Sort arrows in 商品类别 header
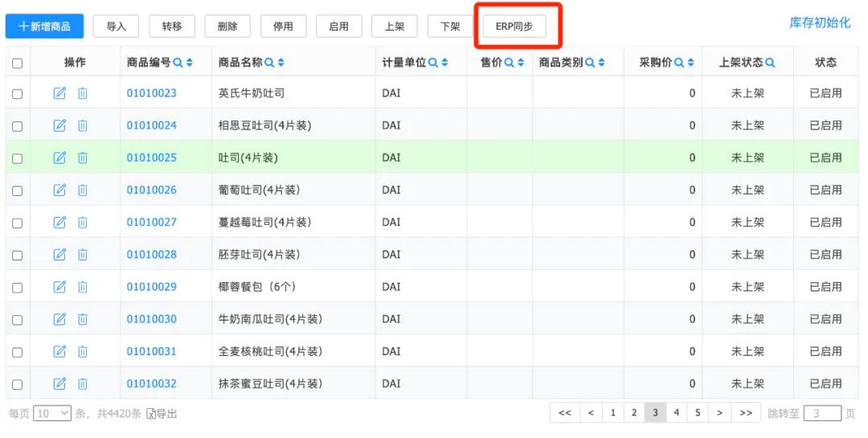 (x=601, y=63)
